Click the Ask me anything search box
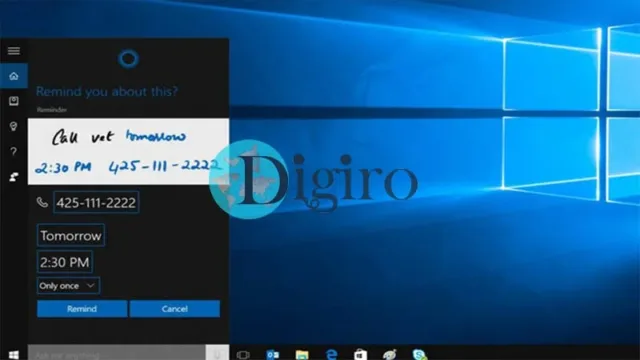The image size is (640, 360). [116, 354]
